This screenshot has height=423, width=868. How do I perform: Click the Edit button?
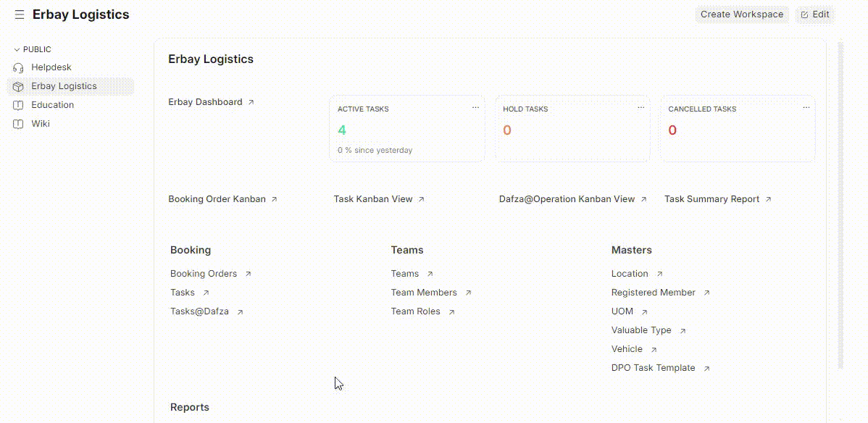click(815, 14)
